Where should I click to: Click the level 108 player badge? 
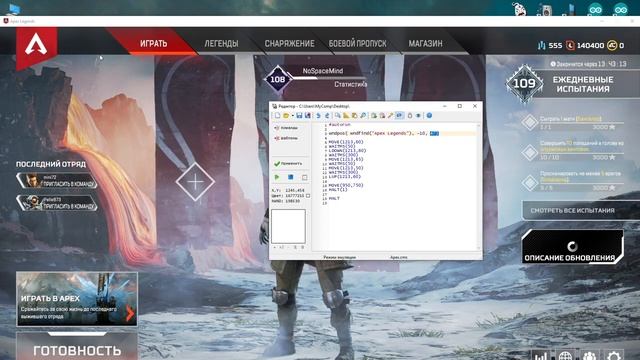[278, 79]
